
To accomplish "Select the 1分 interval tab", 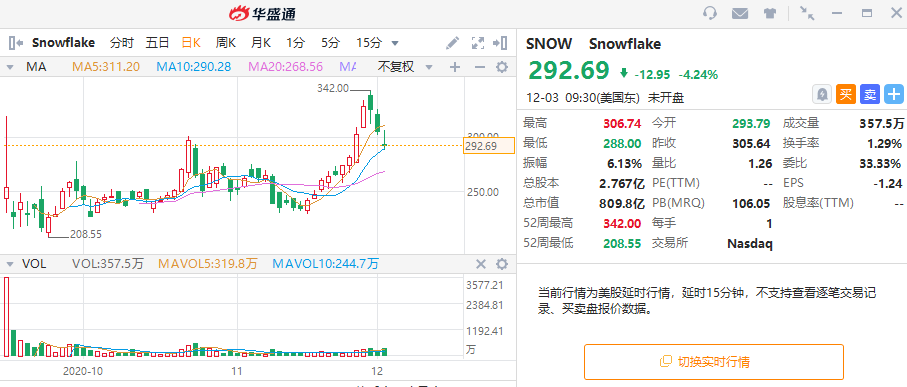I will [295, 43].
